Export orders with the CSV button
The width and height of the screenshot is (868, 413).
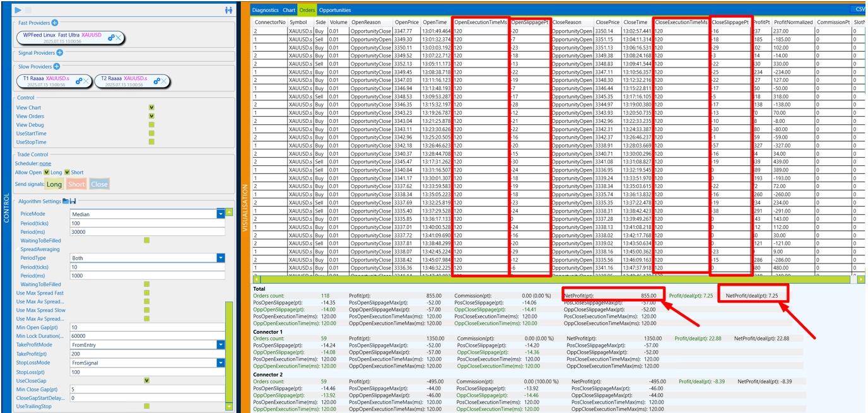[x=858, y=9]
